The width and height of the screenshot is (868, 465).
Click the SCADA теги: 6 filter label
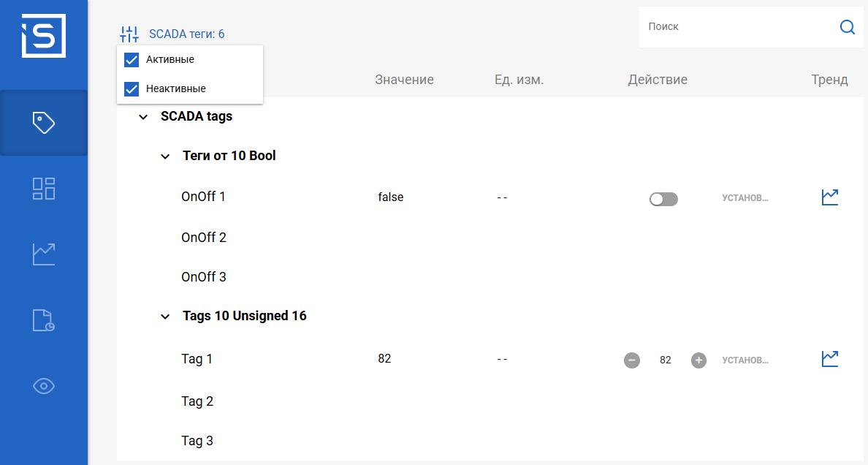(x=186, y=34)
